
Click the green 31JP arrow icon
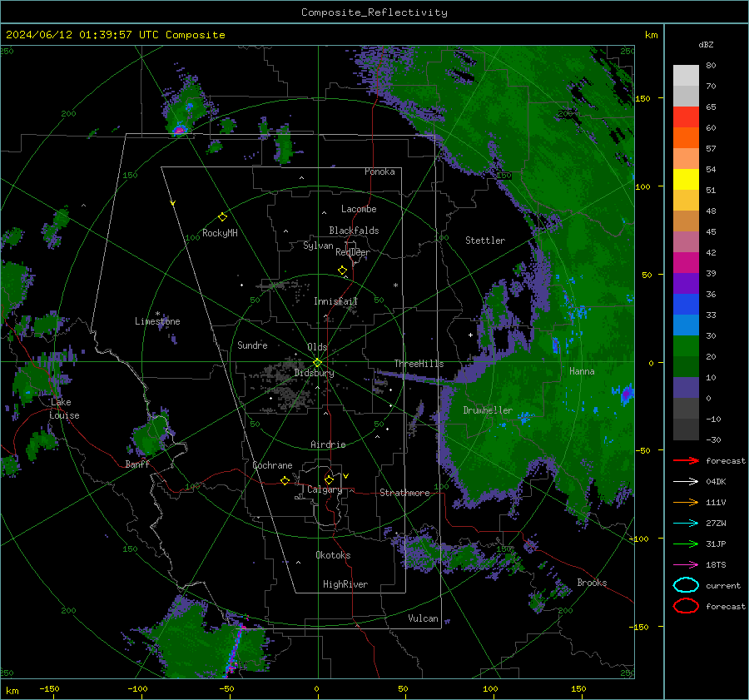click(686, 544)
